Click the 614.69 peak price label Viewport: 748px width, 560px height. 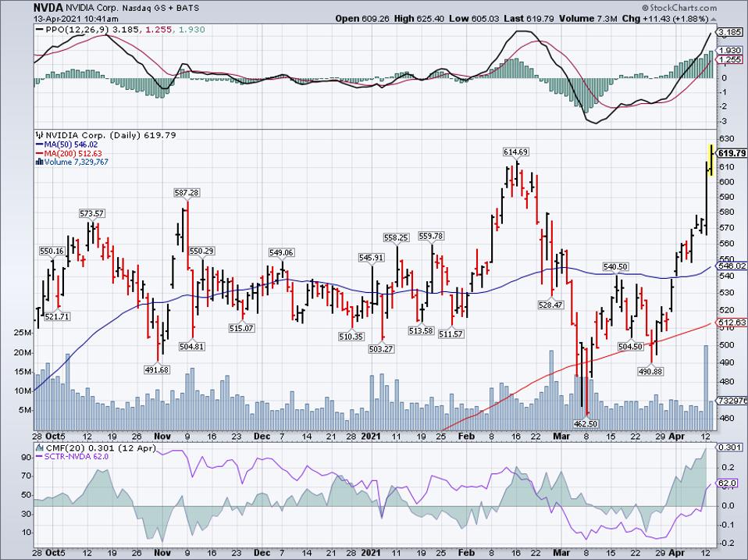[x=515, y=152]
